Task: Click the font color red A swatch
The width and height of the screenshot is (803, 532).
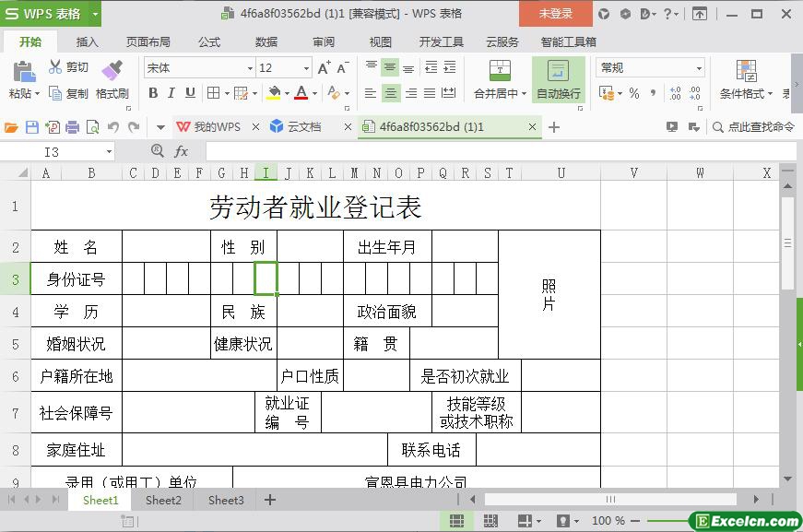Action: [301, 93]
